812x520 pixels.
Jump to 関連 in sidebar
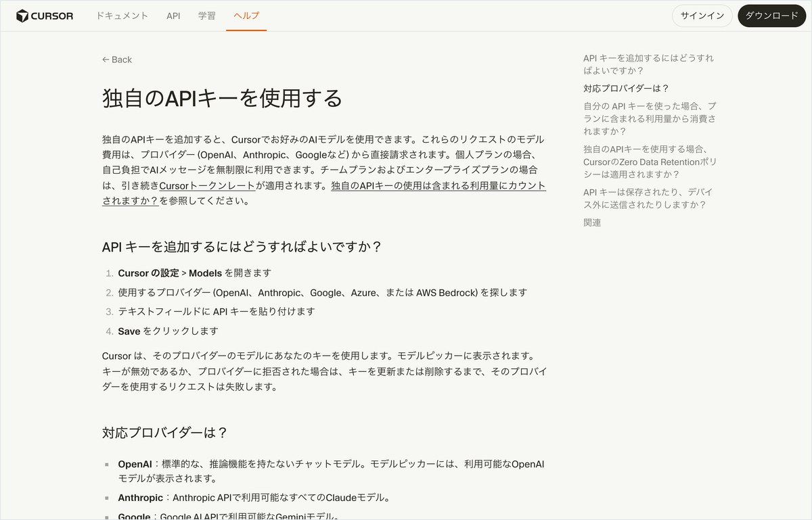592,222
